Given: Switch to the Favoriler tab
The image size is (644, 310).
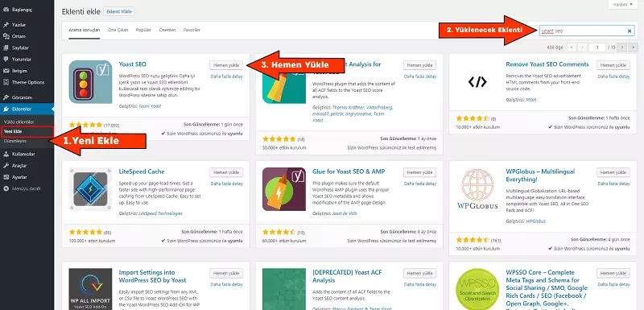Looking at the screenshot, I should point(192,31).
